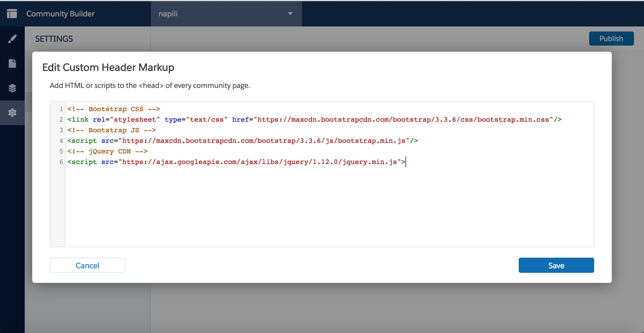Click the Cancel button to discard changes
The image size is (644, 333).
click(87, 265)
